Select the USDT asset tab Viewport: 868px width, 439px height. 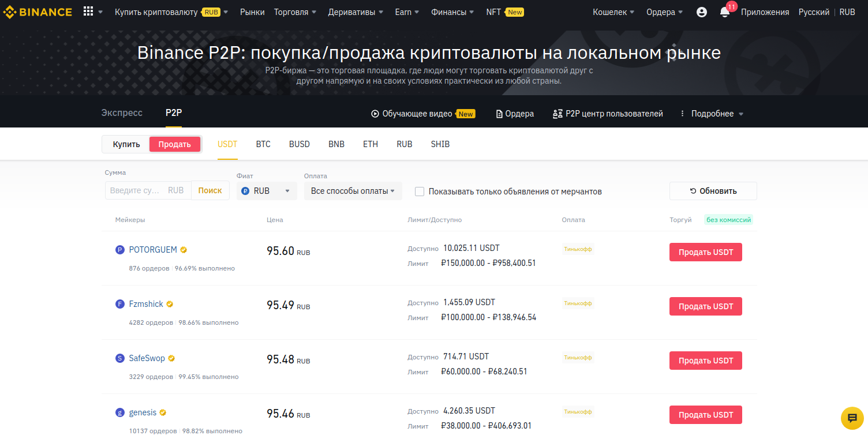click(x=227, y=144)
